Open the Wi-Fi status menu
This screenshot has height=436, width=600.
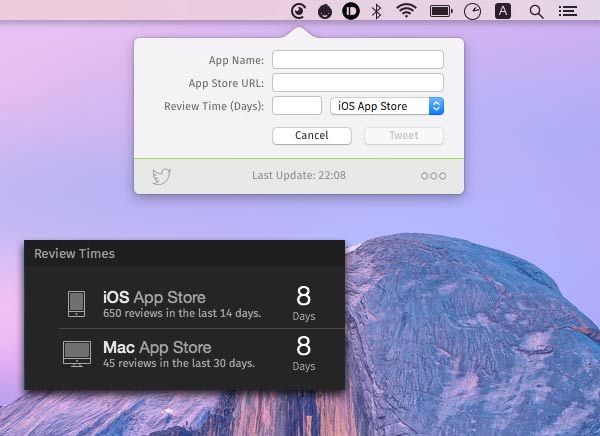406,11
